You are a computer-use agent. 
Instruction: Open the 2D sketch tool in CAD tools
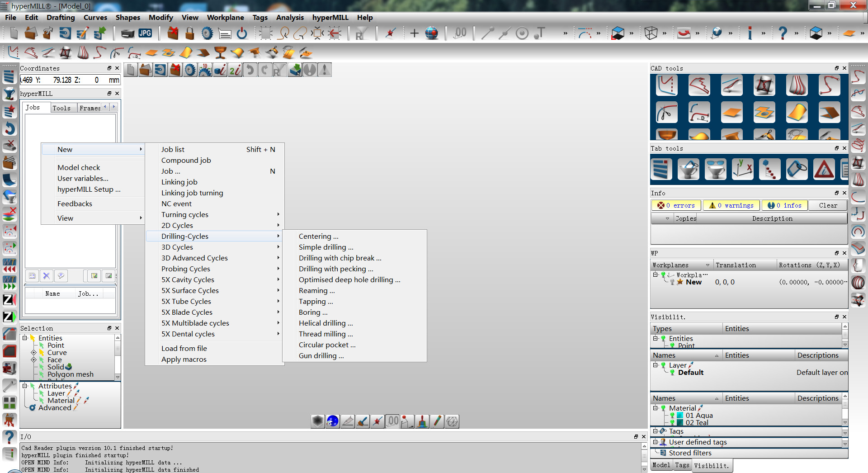click(x=667, y=85)
